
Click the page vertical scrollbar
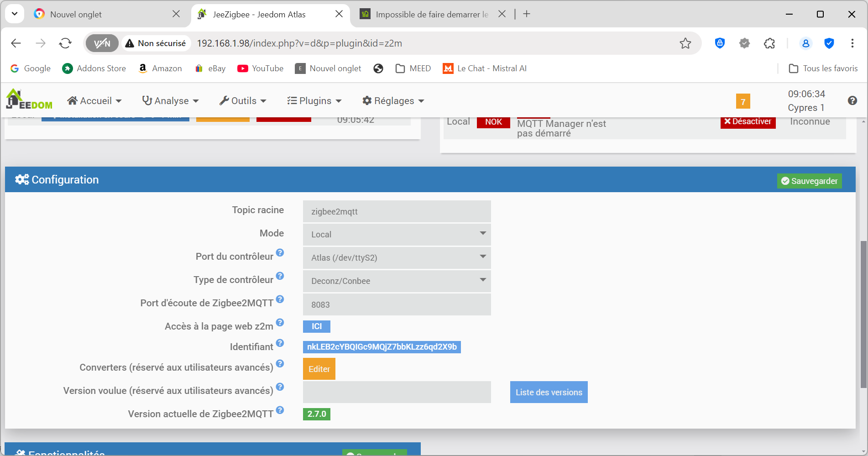pos(863,314)
